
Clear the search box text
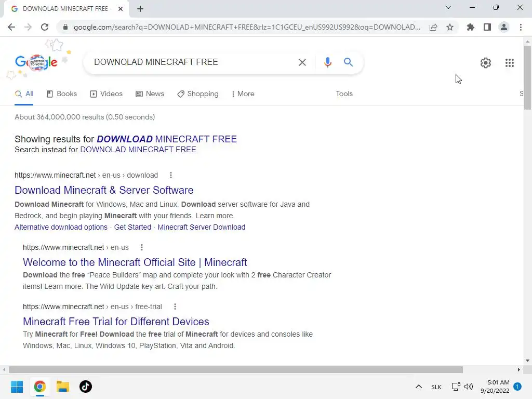pos(302,62)
